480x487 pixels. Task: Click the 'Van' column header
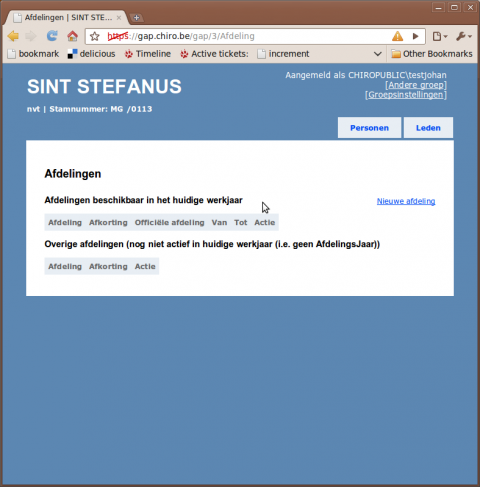click(x=219, y=222)
